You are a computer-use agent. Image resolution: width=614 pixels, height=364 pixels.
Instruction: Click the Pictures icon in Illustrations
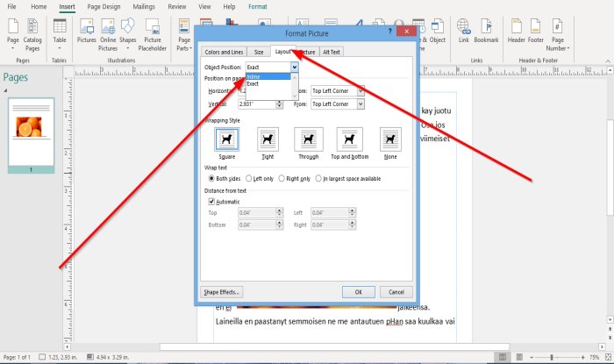point(87,31)
